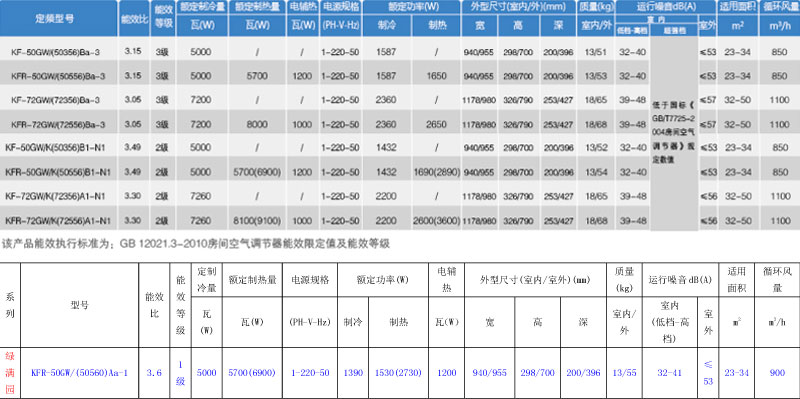Click the 2650 heating power value
Viewport: 800px width, 399px height.
436,124
